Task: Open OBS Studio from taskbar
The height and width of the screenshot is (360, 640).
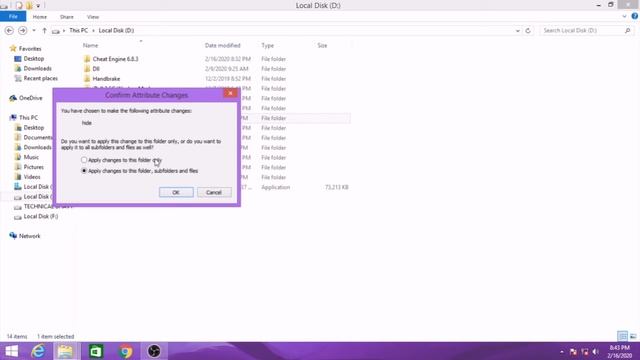Action: pos(154,351)
